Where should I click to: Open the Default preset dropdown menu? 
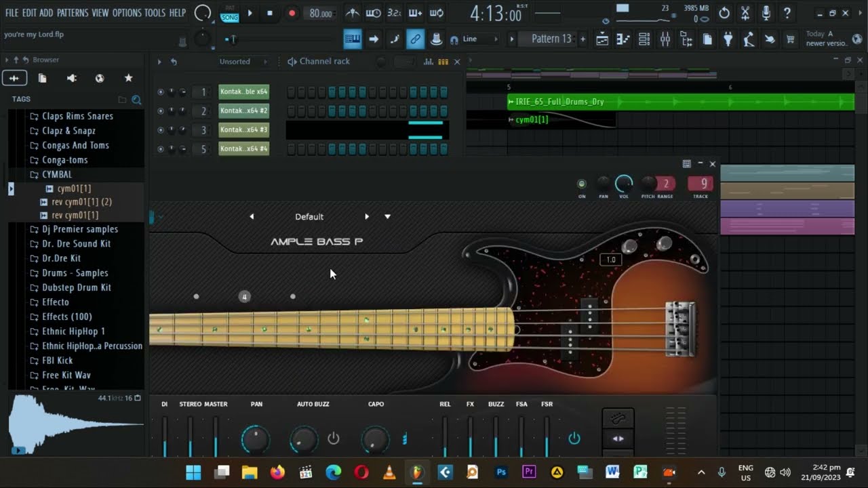coord(387,217)
